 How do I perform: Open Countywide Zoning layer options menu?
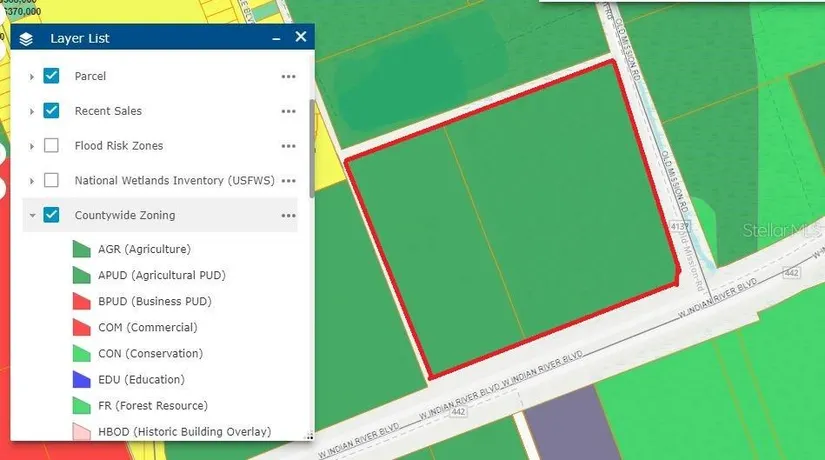point(288,215)
